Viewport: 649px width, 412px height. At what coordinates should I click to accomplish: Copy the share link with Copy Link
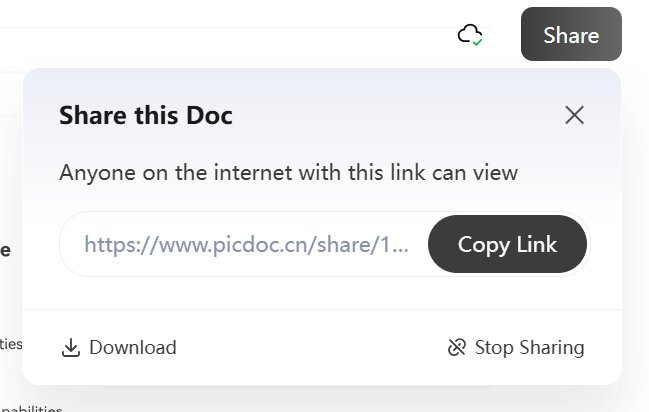[507, 244]
